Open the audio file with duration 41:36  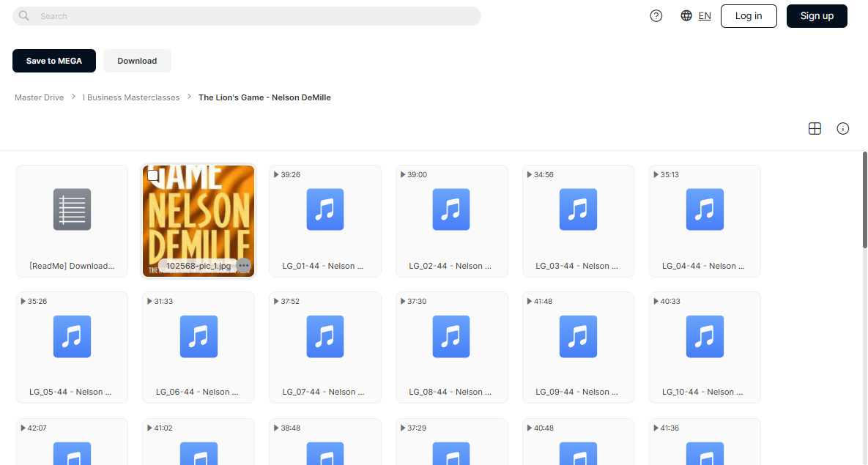[x=705, y=442]
